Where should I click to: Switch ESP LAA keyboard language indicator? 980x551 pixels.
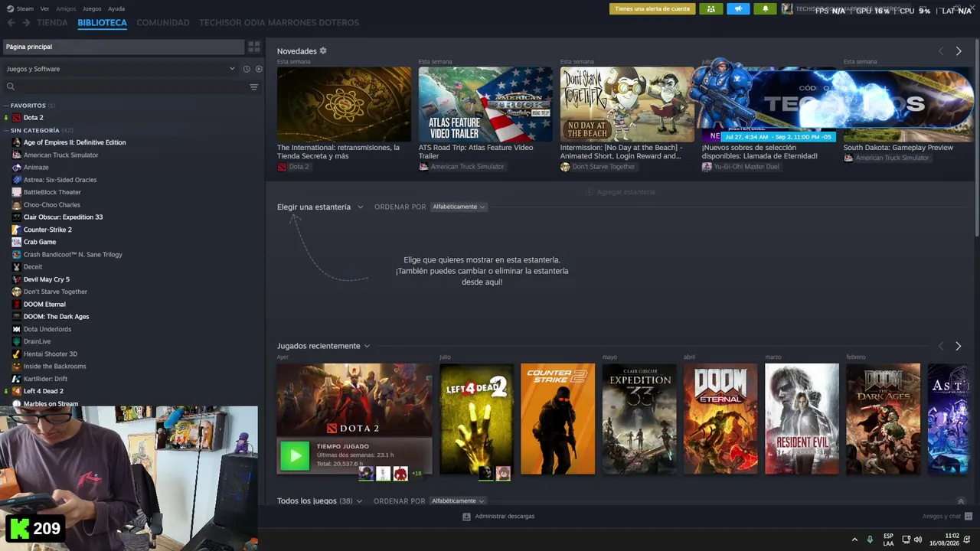[888, 540]
